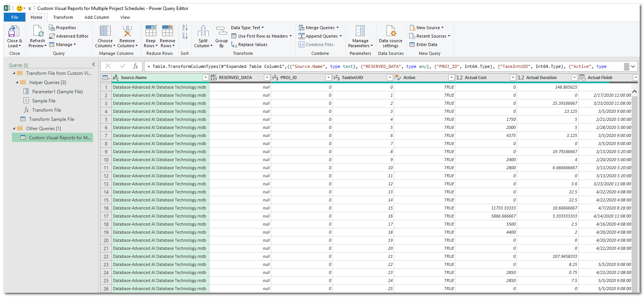644x297 pixels.
Task: Click Combine Files
Action: tap(316, 45)
